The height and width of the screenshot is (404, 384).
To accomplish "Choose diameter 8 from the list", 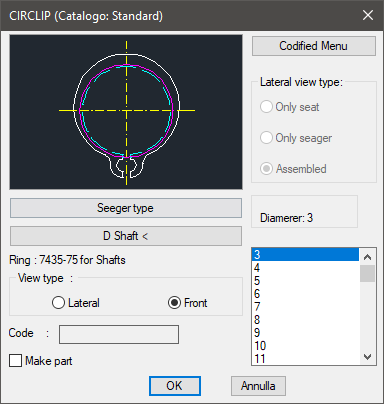I will 306,320.
